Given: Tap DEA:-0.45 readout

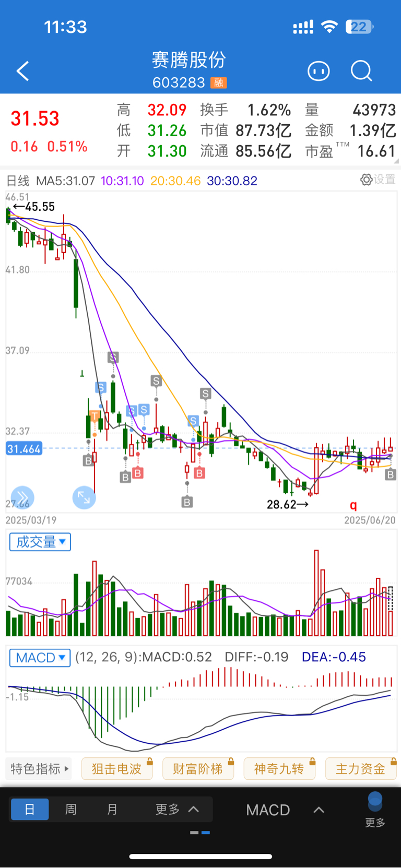Looking at the screenshot, I should [x=334, y=657].
